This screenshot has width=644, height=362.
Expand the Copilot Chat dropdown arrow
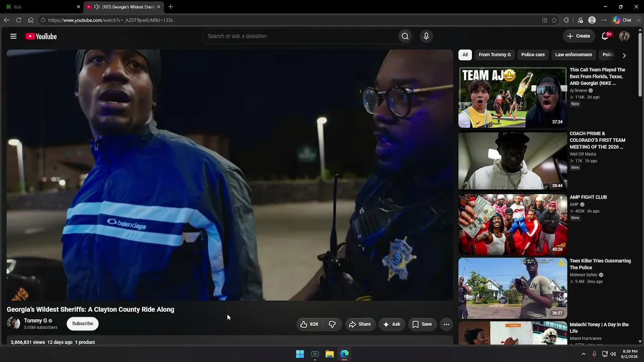point(638,20)
